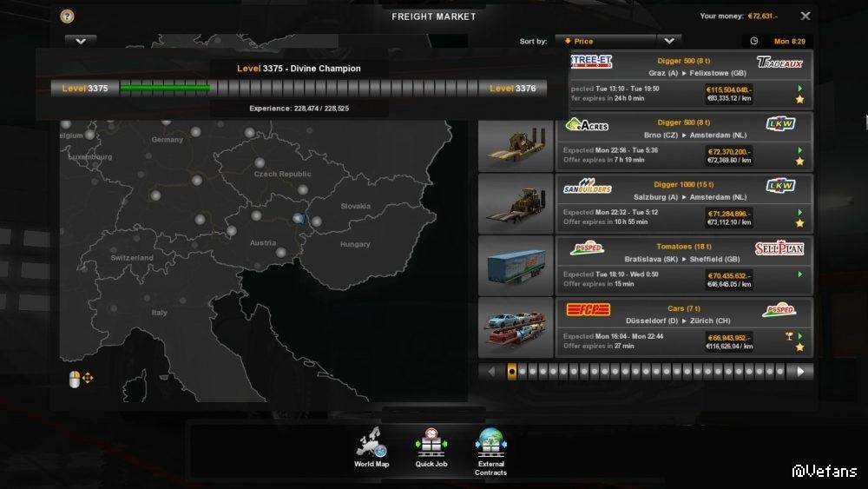
Task: Click green arrow on Brno job
Action: [x=800, y=150]
